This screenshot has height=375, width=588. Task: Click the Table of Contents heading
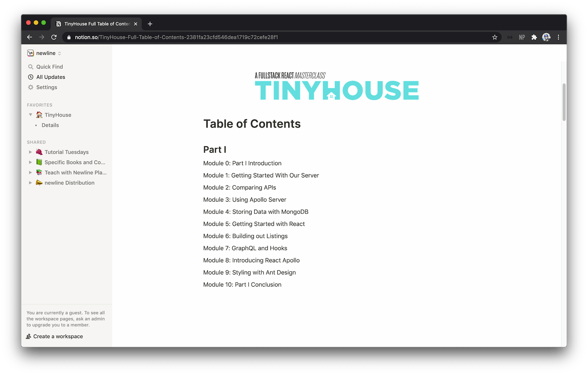click(x=252, y=124)
